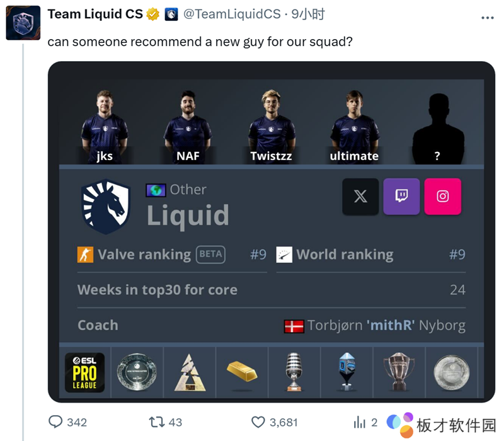Image resolution: width=504 pixels, height=441 pixels.
Task: Open the view analytics bar icon
Action: [x=360, y=422]
